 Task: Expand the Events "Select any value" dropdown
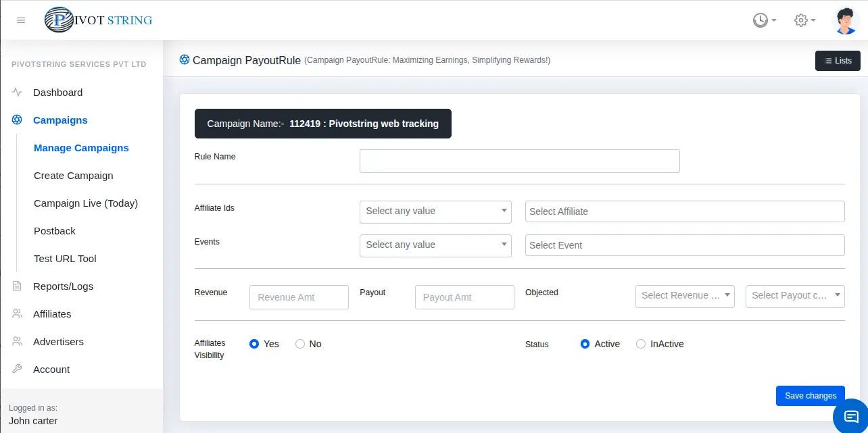click(435, 245)
